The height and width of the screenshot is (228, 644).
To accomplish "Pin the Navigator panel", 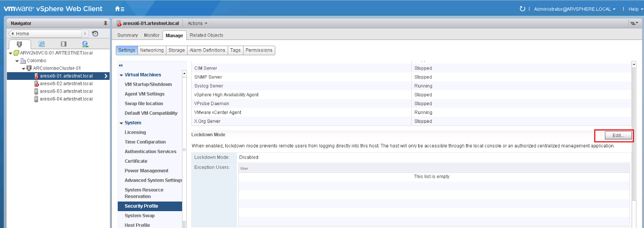I will [x=105, y=23].
